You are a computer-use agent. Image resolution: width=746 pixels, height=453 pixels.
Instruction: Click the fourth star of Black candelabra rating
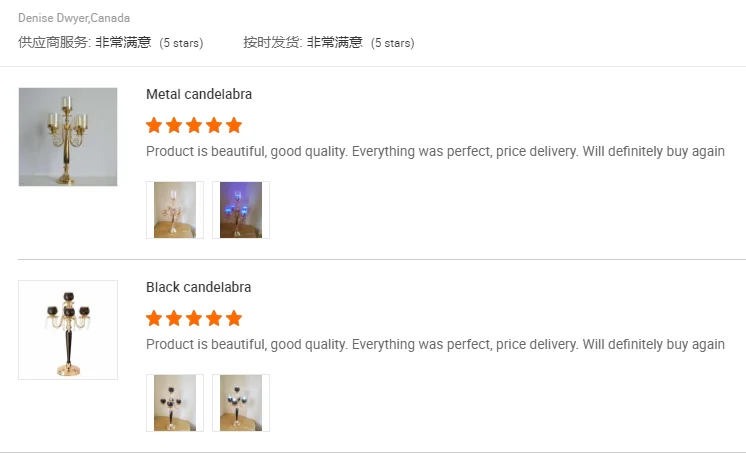coord(214,318)
